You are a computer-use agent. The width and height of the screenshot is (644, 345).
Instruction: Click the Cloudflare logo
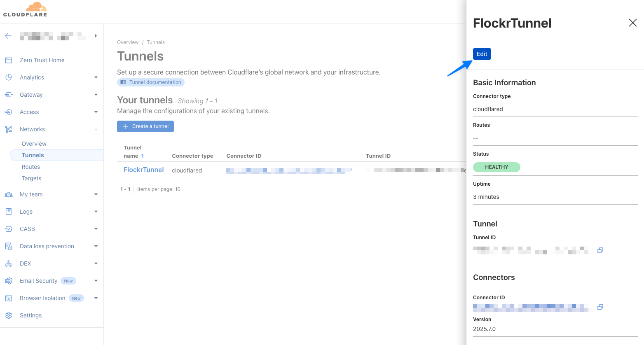click(25, 9)
